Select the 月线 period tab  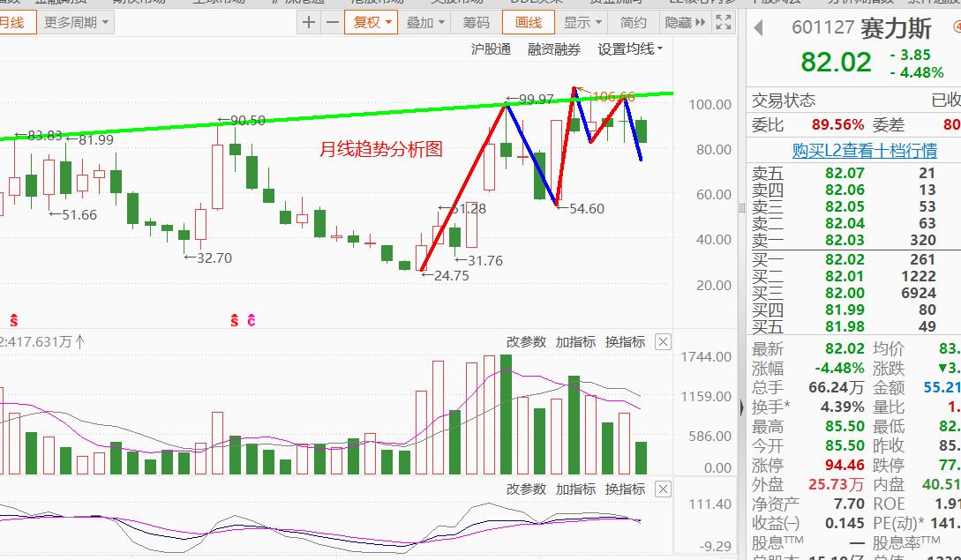[x=17, y=23]
